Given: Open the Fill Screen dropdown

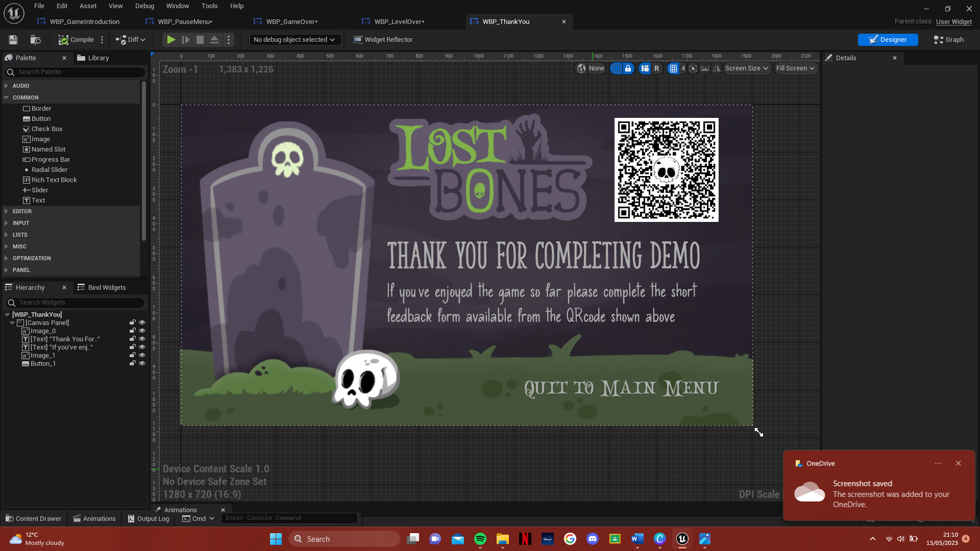Looking at the screenshot, I should 796,68.
